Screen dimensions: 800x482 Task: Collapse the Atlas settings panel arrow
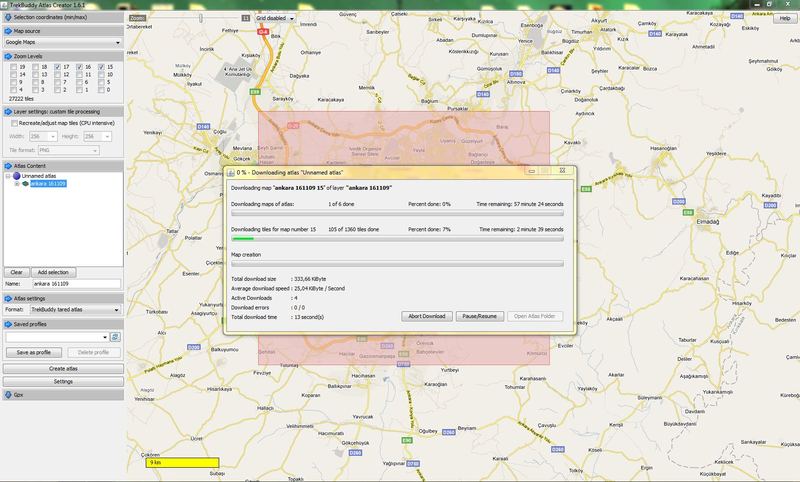pos(8,298)
